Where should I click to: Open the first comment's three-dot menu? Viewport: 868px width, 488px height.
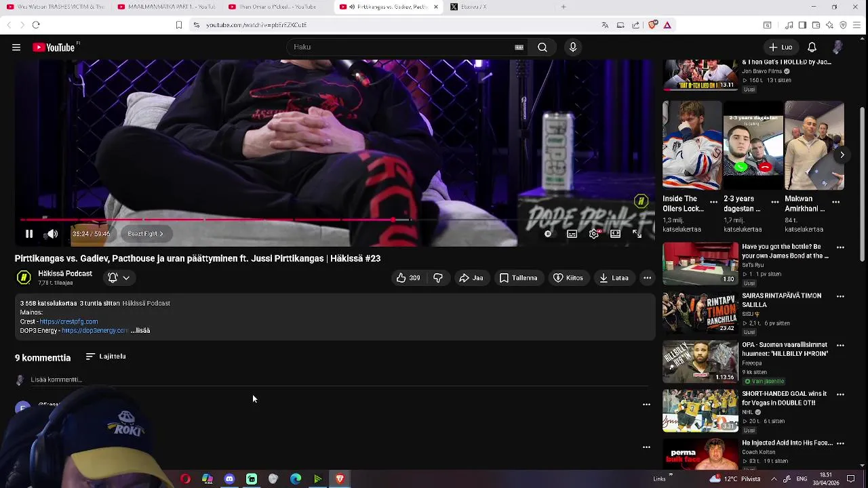click(646, 405)
